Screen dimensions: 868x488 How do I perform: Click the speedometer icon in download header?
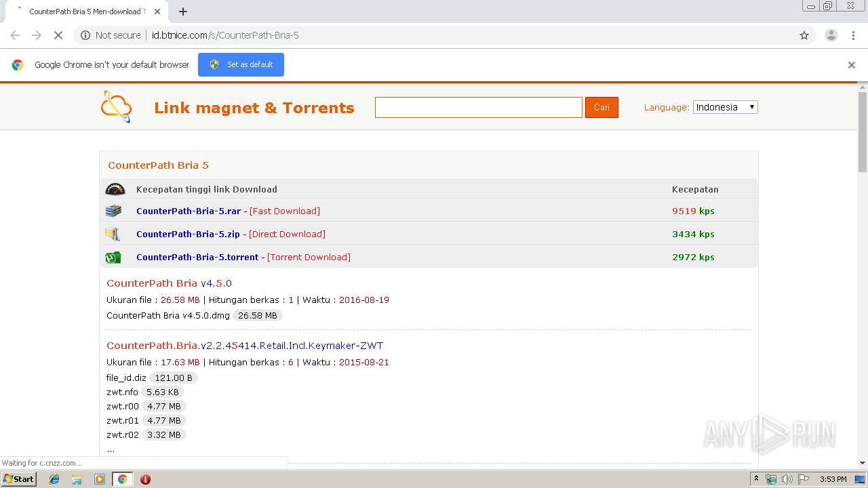(115, 189)
